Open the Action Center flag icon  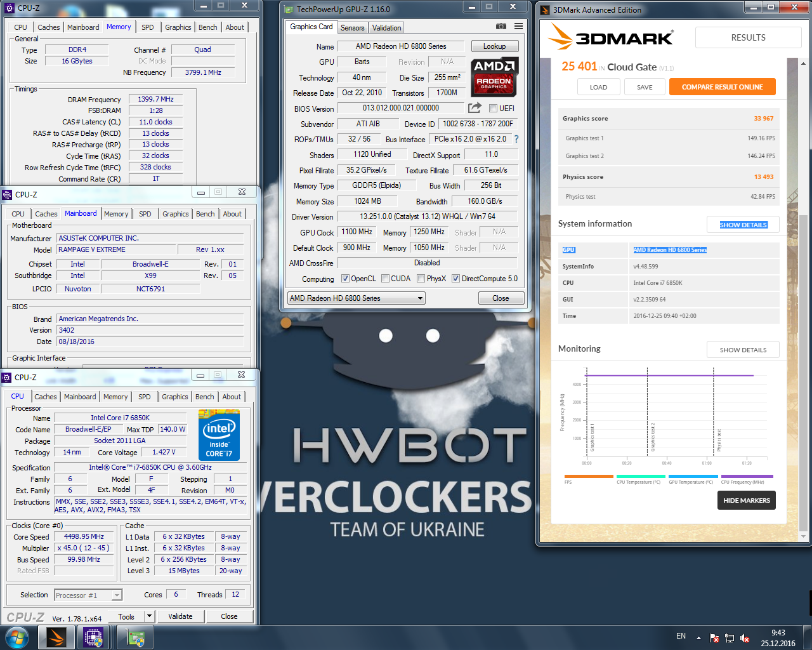point(714,638)
